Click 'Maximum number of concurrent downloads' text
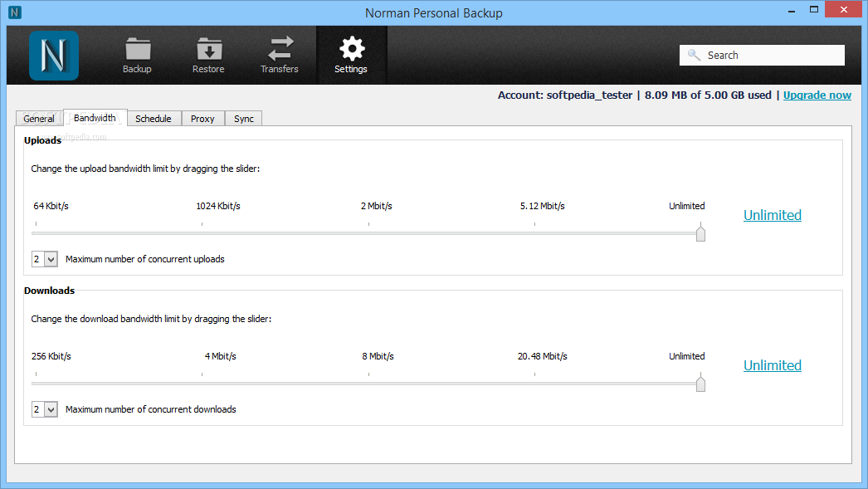The height and width of the screenshot is (489, 868). (150, 409)
